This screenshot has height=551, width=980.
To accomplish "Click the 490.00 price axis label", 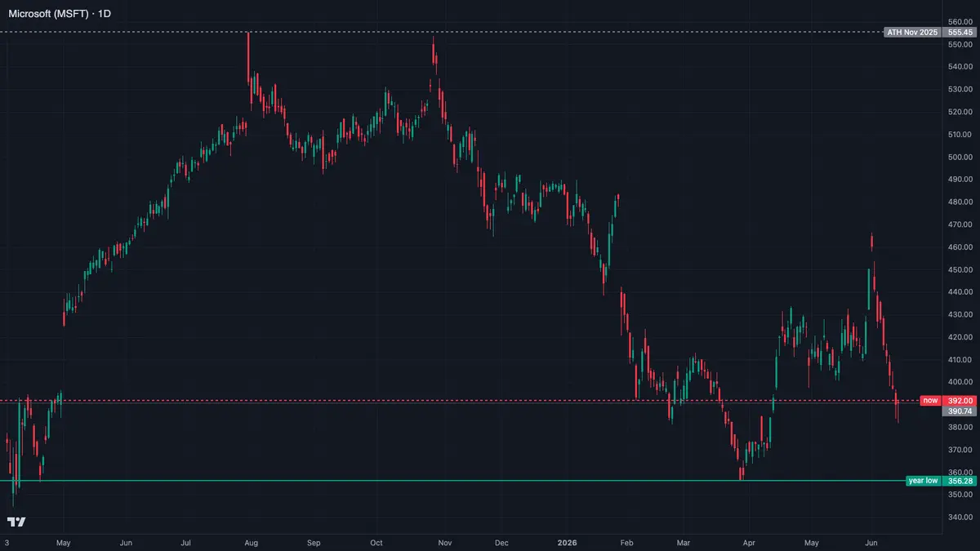I will 960,180.
